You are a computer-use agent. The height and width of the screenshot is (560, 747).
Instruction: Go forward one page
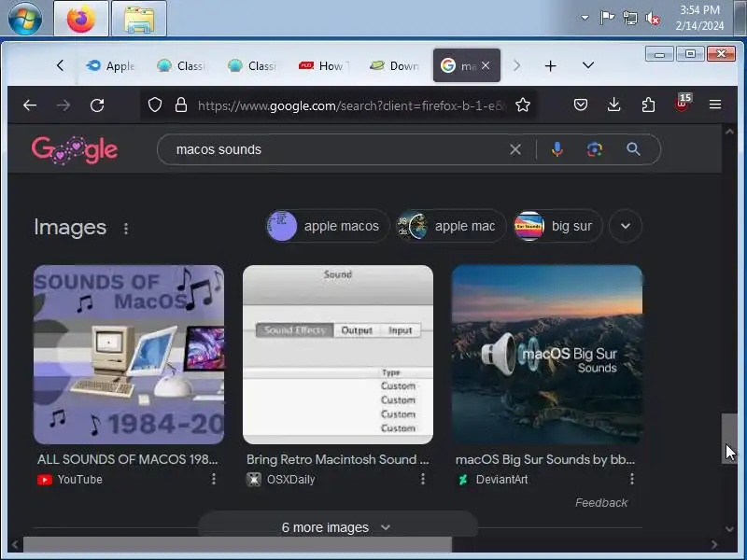(63, 105)
